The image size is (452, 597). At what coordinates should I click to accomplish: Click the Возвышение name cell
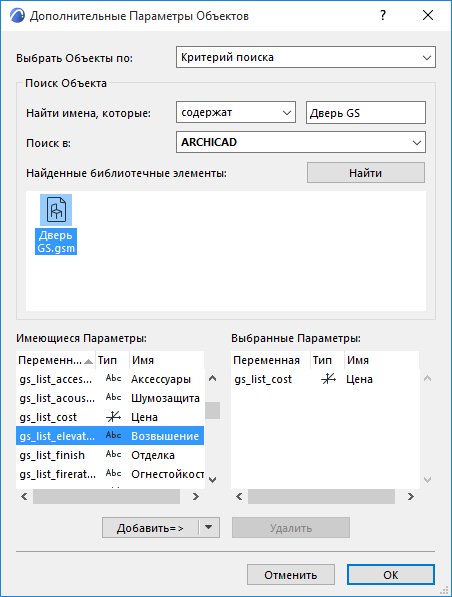[x=165, y=436]
